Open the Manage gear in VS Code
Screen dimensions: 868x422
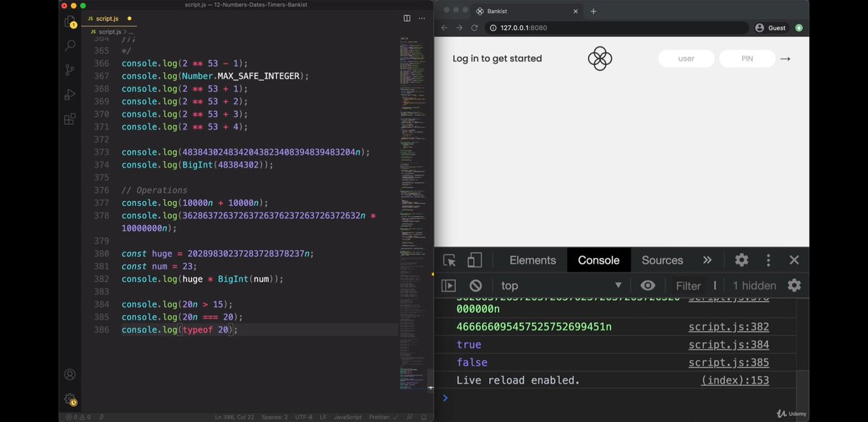(70, 399)
